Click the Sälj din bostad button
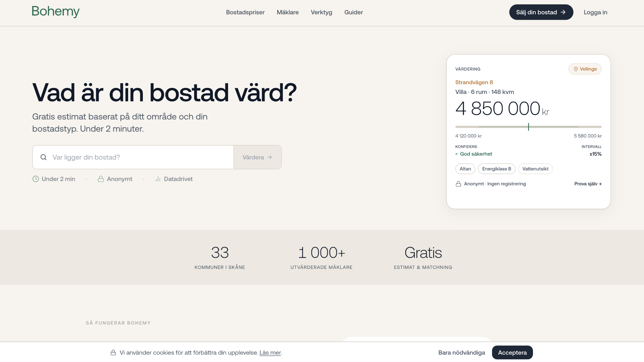Viewport: 644px width, 362px height. pyautogui.click(x=541, y=12)
